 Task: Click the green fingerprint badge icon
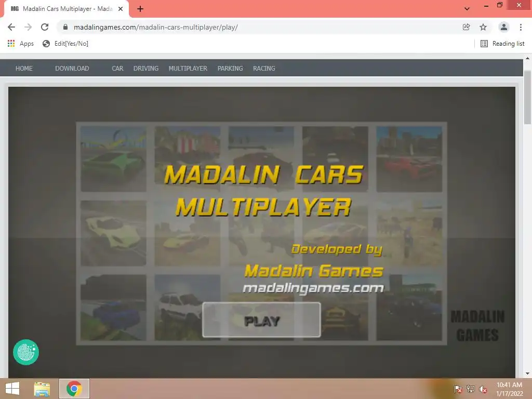[x=26, y=352]
